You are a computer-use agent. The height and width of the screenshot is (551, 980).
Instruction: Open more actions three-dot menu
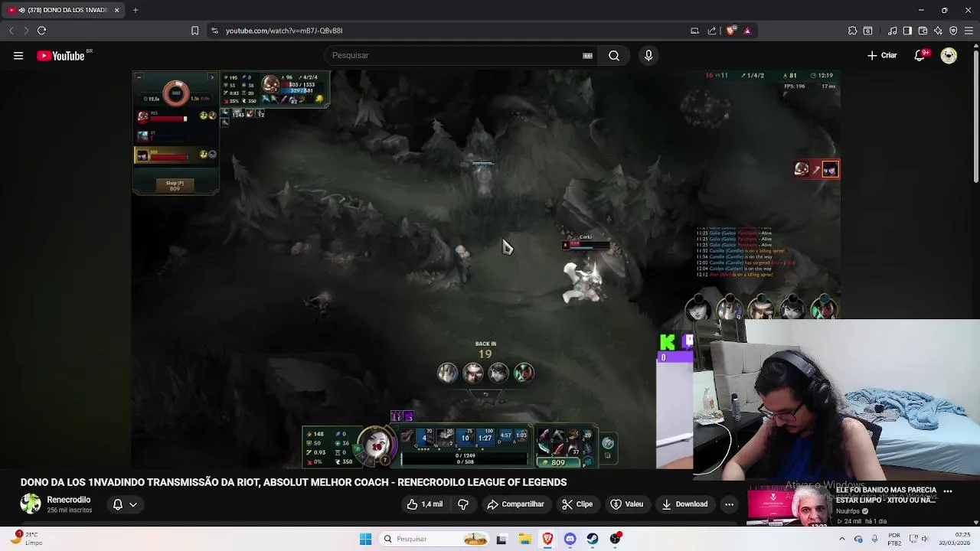pos(729,504)
